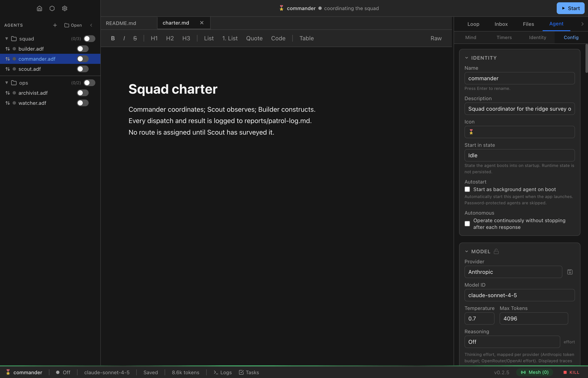Switch editor to Raw mode
Image resolution: width=588 pixels, height=378 pixels.
coord(436,38)
